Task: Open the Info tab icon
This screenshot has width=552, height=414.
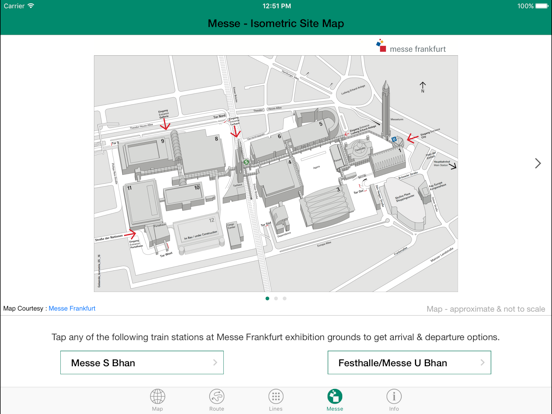Action: [394, 396]
